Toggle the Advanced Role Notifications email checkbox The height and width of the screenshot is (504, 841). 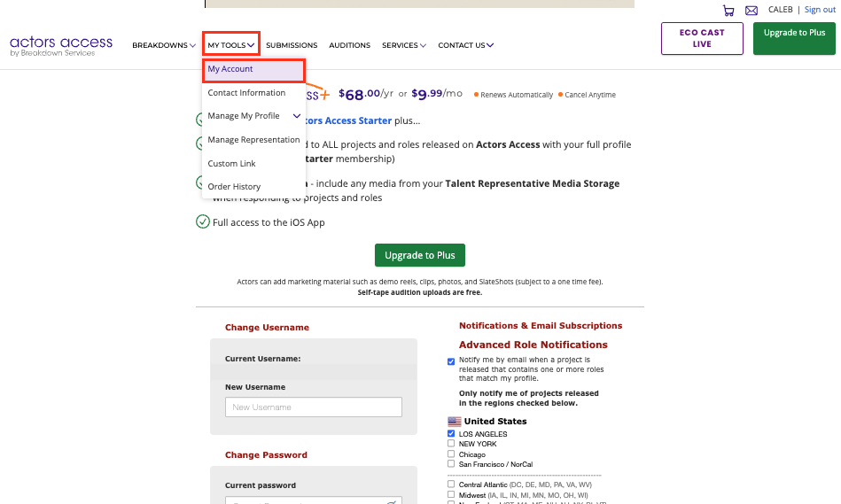tap(451, 361)
